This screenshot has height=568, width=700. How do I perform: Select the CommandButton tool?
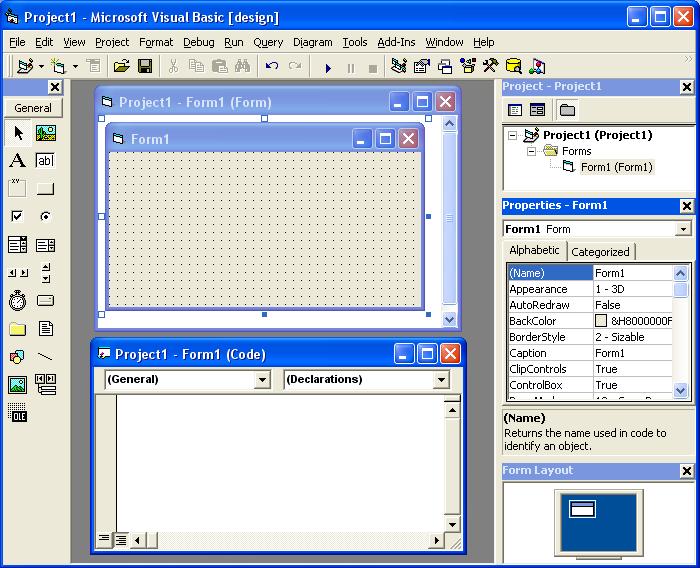pos(46,188)
